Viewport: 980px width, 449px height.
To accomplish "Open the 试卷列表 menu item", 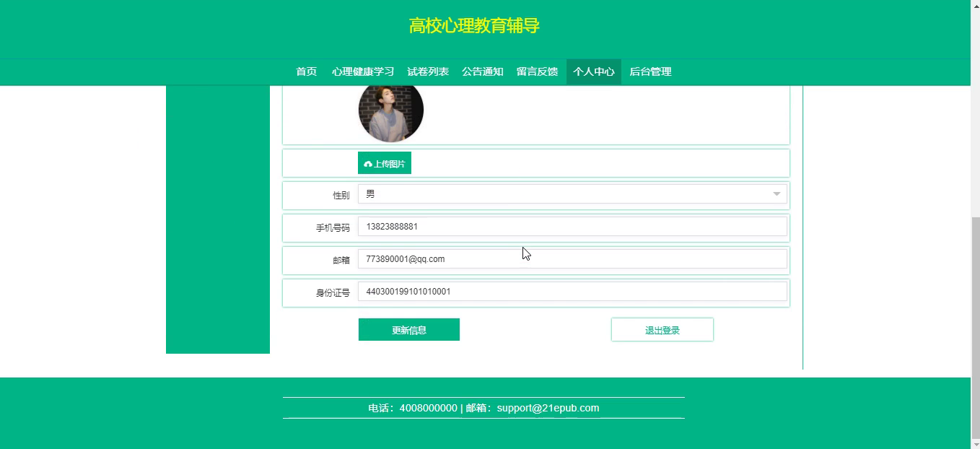I will [x=428, y=71].
